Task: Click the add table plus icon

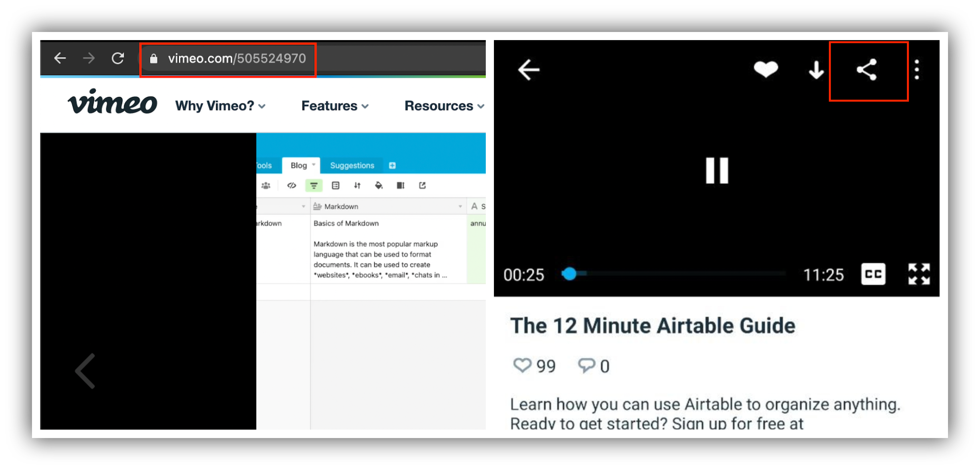Action: coord(392,165)
